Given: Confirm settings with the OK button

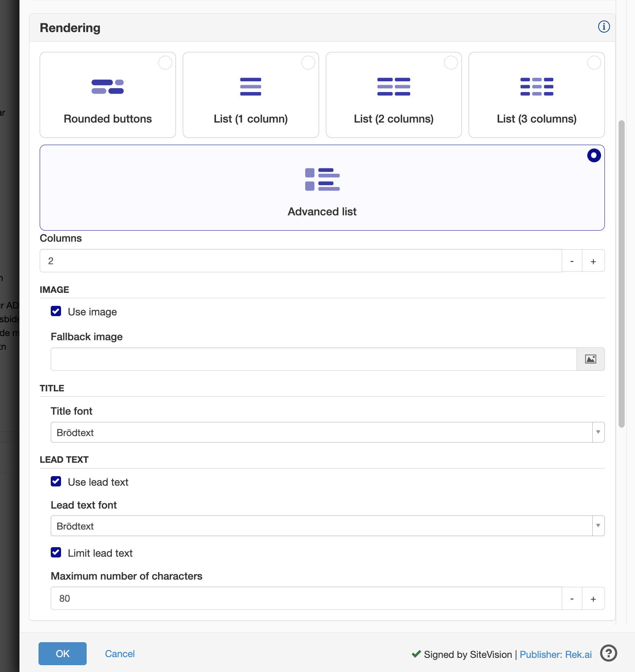Looking at the screenshot, I should (x=63, y=654).
